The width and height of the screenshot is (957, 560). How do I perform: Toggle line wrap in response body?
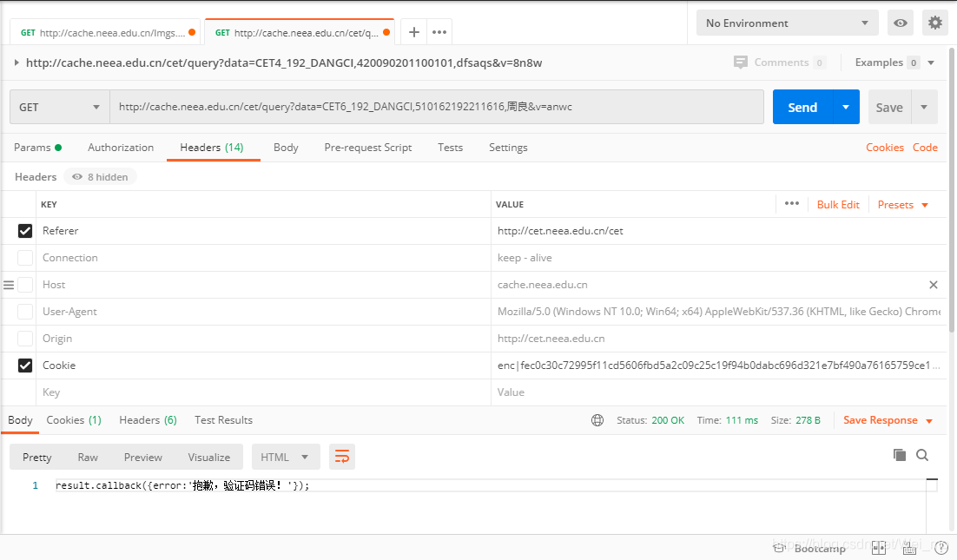coord(342,457)
